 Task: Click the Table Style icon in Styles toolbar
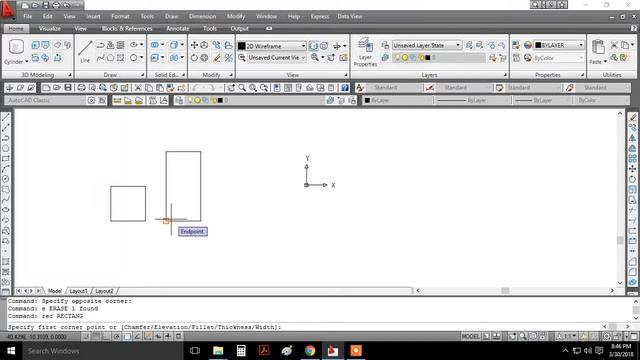point(499,88)
